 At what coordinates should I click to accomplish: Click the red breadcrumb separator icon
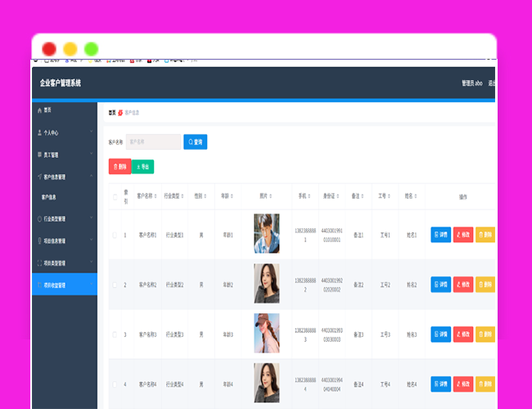(120, 113)
